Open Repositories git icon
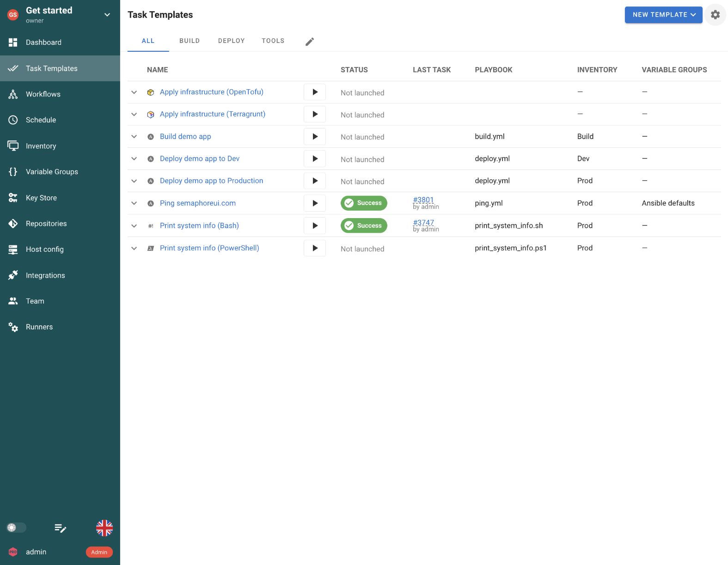Image resolution: width=728 pixels, height=565 pixels. 13,224
